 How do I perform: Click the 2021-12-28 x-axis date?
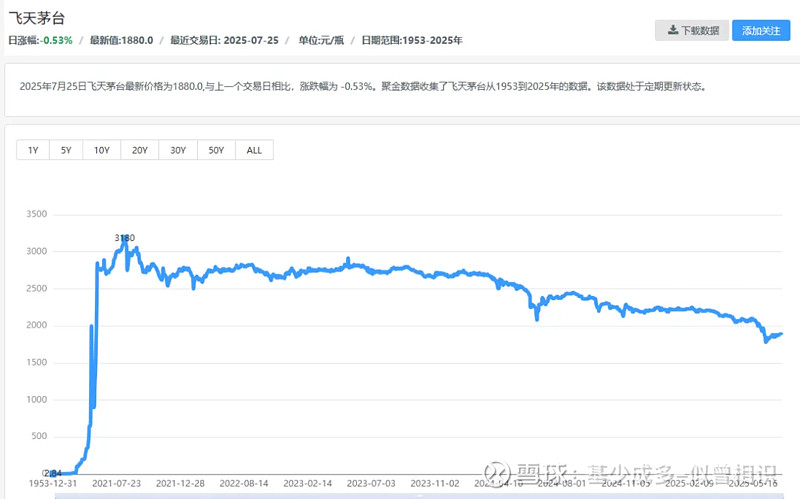tap(180, 483)
